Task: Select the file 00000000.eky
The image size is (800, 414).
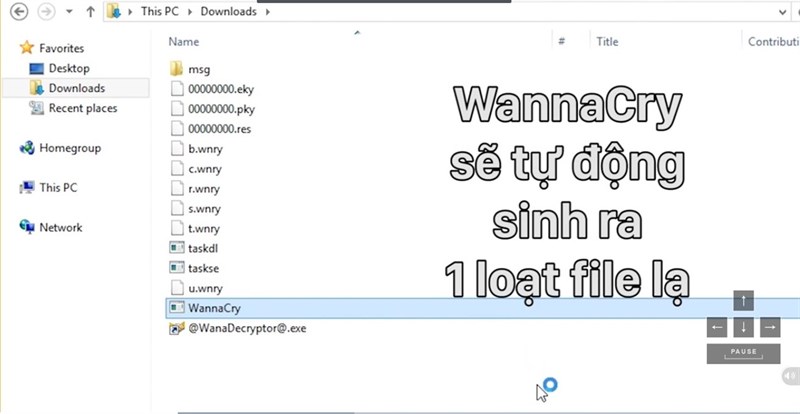Action: click(220, 89)
